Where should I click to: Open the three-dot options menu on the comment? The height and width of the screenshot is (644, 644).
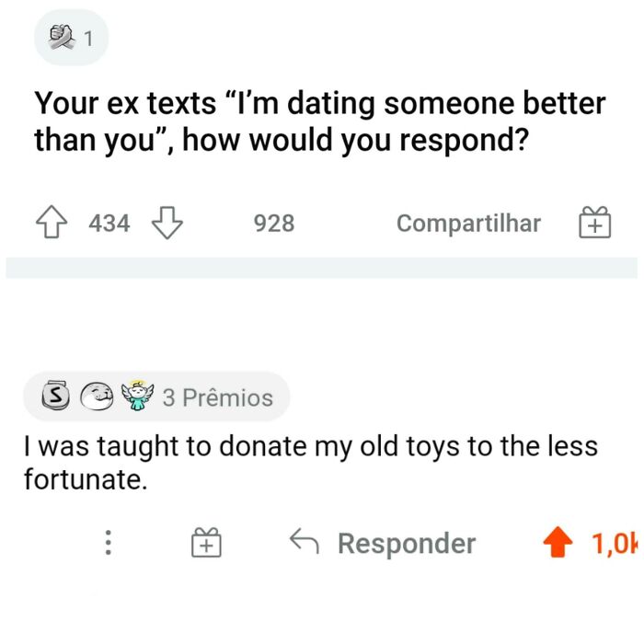click(108, 543)
